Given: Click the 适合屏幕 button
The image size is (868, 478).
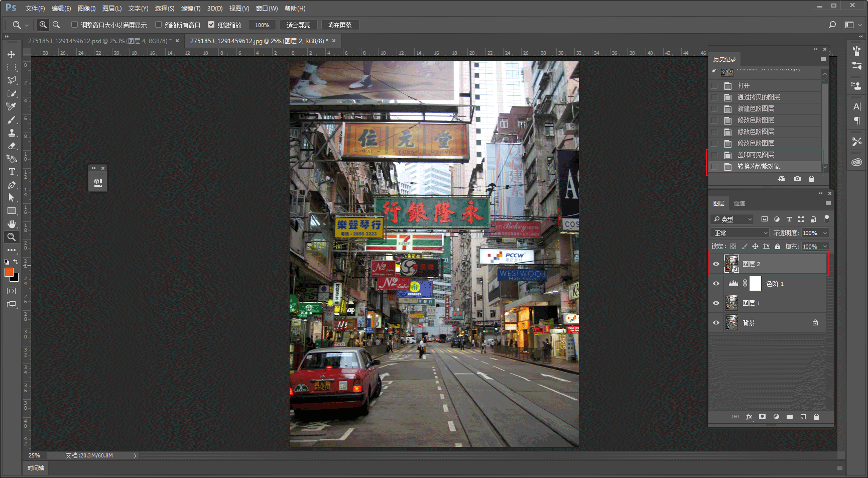Looking at the screenshot, I should 298,25.
